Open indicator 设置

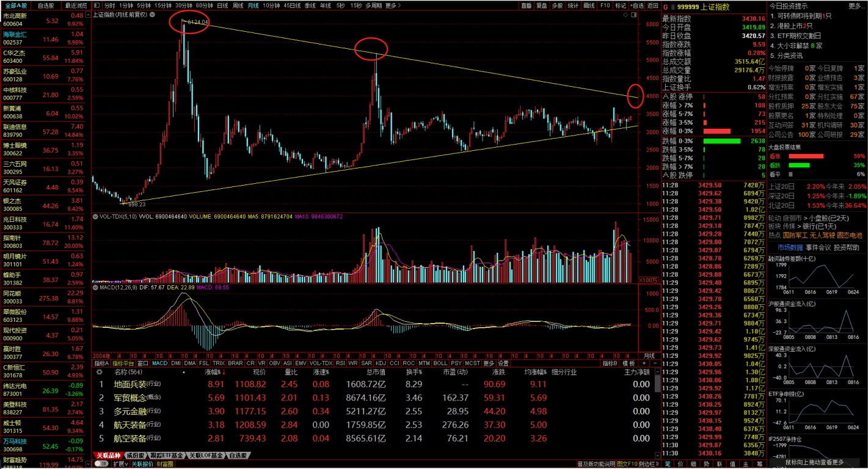pyautogui.click(x=503, y=363)
